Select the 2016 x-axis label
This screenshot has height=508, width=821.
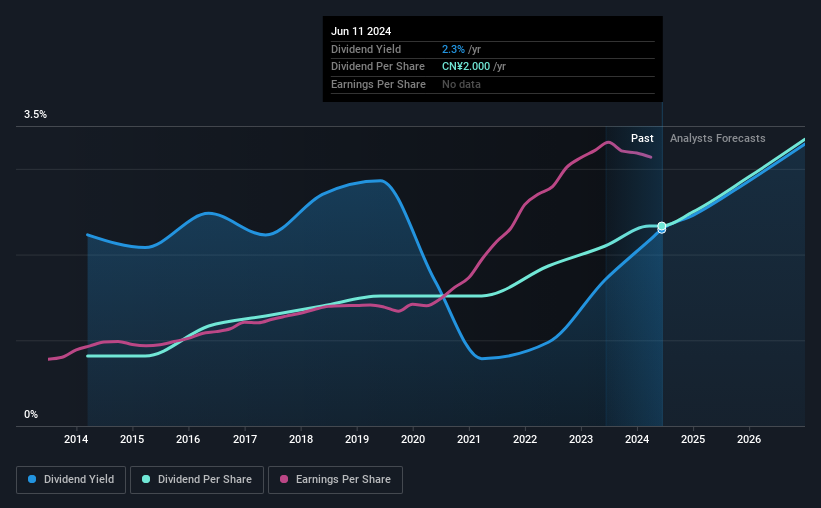(x=188, y=439)
